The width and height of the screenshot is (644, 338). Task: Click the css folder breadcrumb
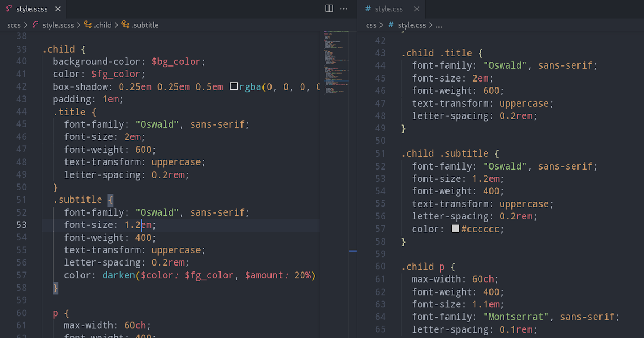(370, 25)
